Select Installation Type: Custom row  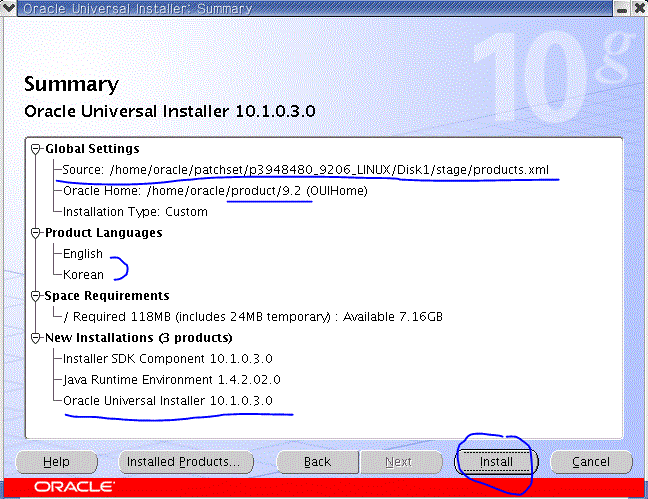[x=135, y=212]
